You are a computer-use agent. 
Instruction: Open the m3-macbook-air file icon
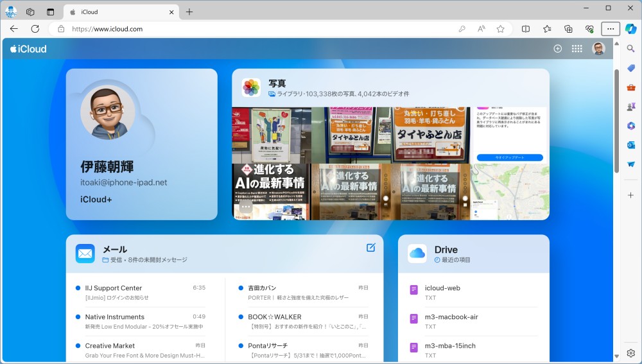[x=414, y=318]
